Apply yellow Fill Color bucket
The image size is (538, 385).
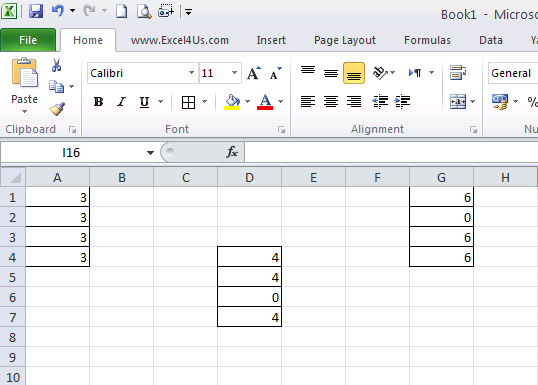click(x=232, y=102)
